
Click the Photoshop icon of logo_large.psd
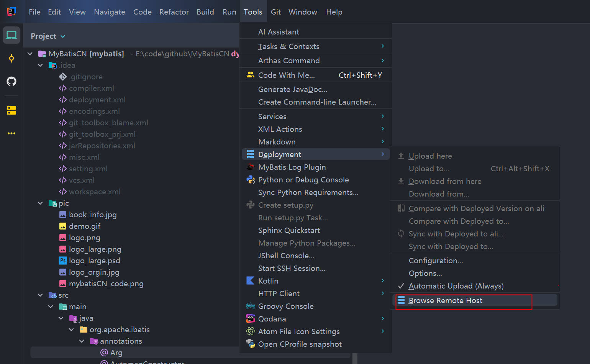pyautogui.click(x=63, y=261)
